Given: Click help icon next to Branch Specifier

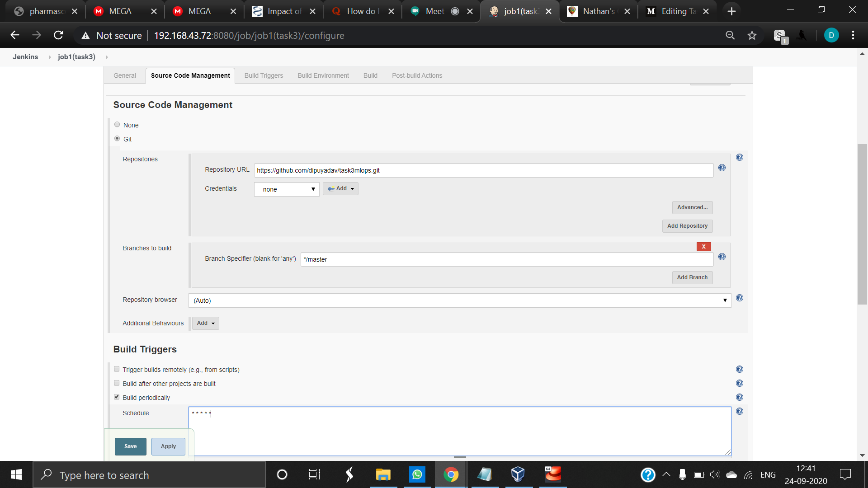Looking at the screenshot, I should click(722, 257).
